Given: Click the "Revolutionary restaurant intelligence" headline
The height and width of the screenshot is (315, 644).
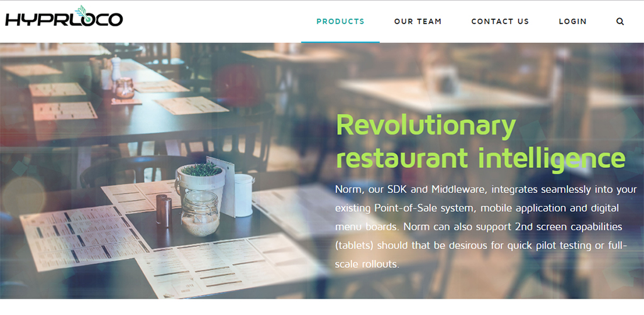Looking at the screenshot, I should [x=480, y=141].
